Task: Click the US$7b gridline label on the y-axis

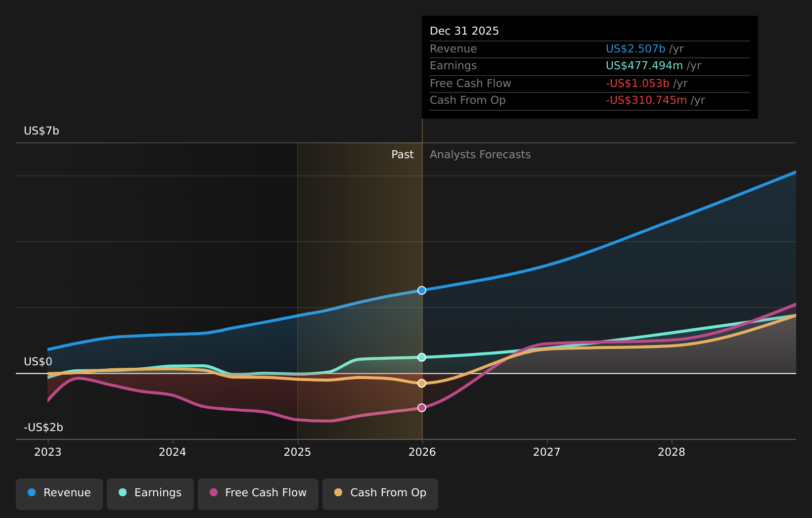Action: [41, 131]
